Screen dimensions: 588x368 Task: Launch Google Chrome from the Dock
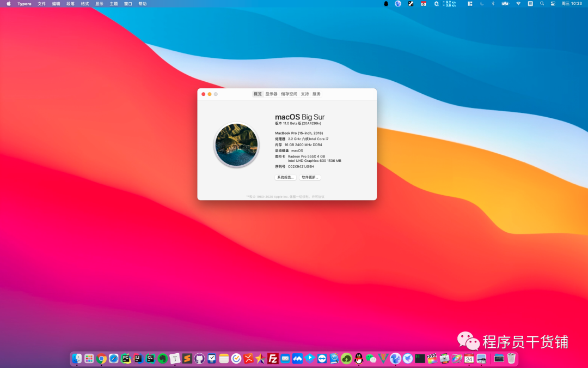101,359
